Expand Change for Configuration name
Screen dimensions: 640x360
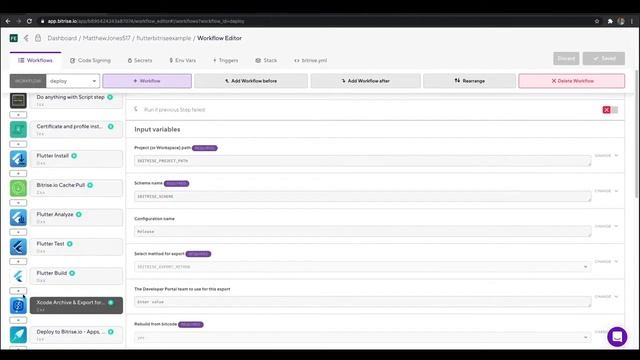click(x=606, y=226)
